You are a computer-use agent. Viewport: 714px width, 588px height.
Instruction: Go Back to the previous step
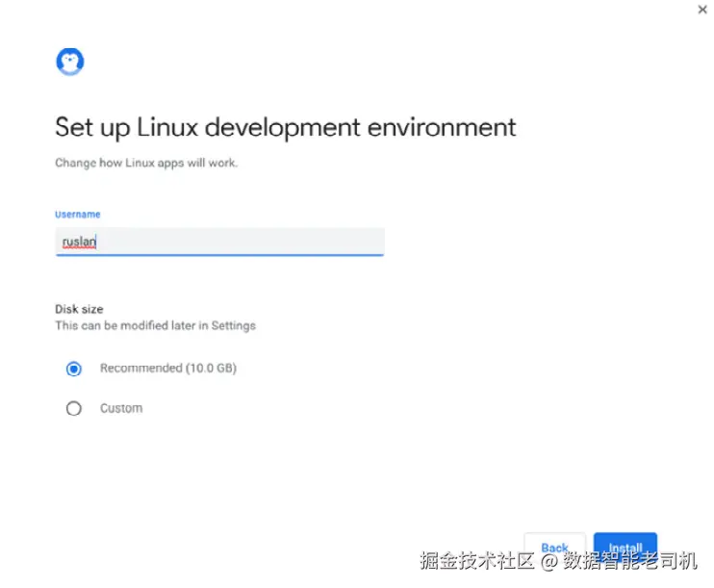[x=554, y=547]
